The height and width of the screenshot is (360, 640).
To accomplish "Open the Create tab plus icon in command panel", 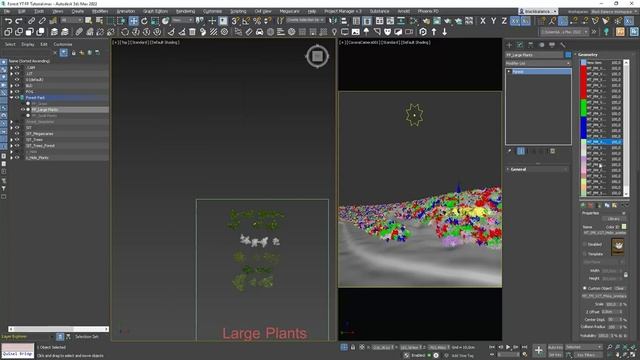I will click(509, 45).
